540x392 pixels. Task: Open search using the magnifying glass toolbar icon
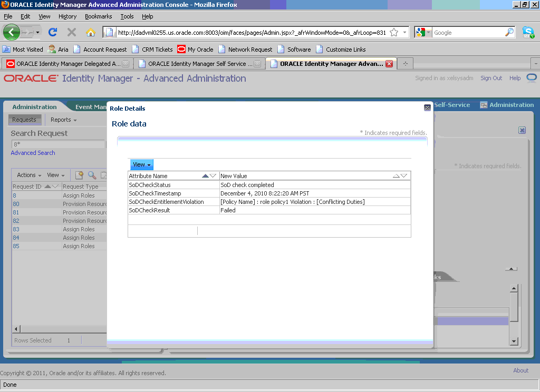[x=92, y=174]
